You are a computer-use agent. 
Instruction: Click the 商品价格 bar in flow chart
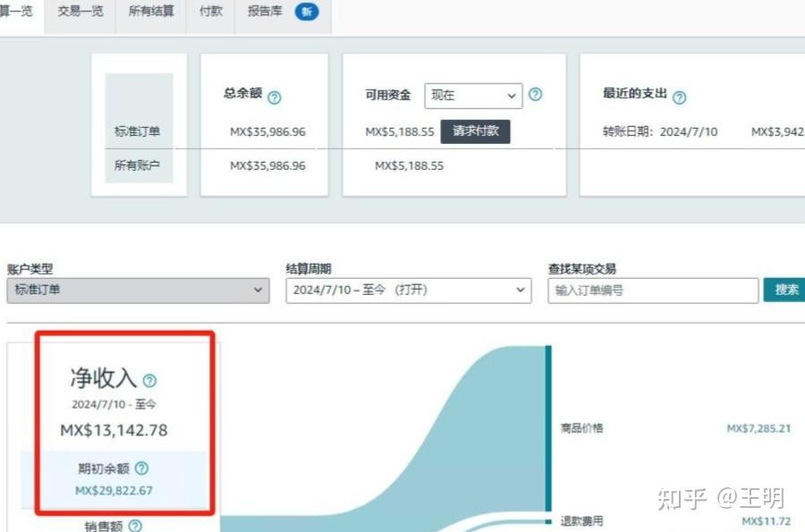(x=548, y=428)
